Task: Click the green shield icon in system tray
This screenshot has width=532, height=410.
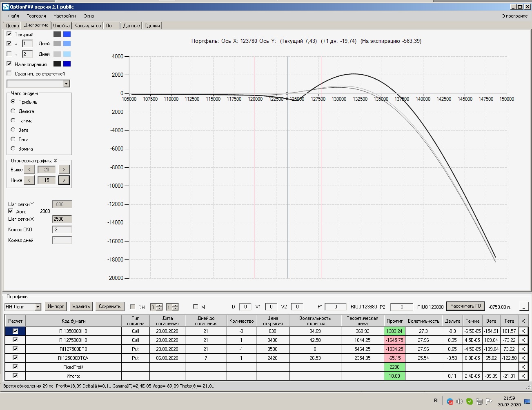Action: 470,401
